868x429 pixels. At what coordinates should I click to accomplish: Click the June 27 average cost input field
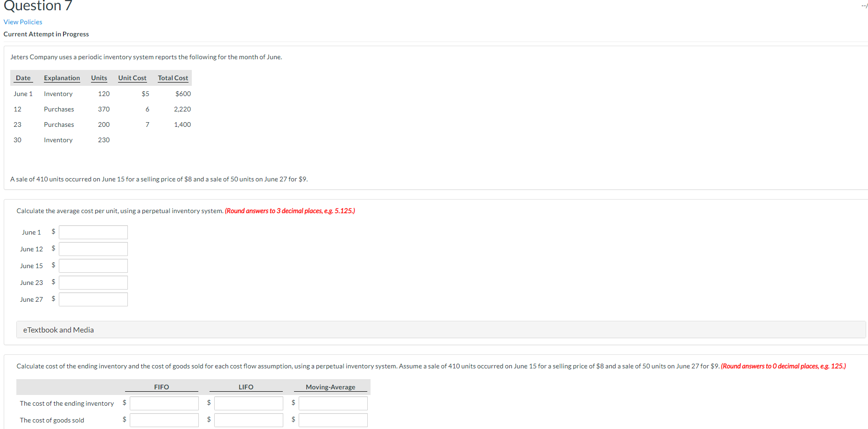[92, 299]
